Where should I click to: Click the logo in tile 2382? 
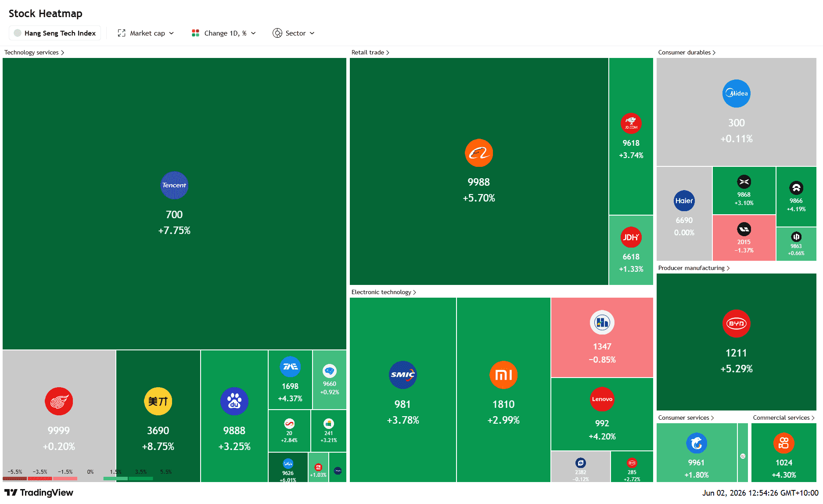(581, 463)
